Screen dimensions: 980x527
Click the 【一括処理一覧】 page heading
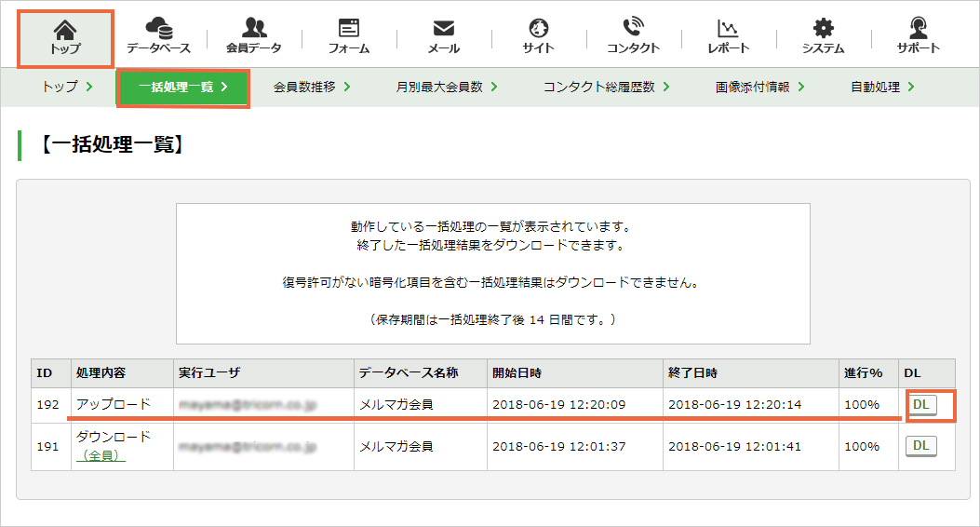tap(112, 145)
